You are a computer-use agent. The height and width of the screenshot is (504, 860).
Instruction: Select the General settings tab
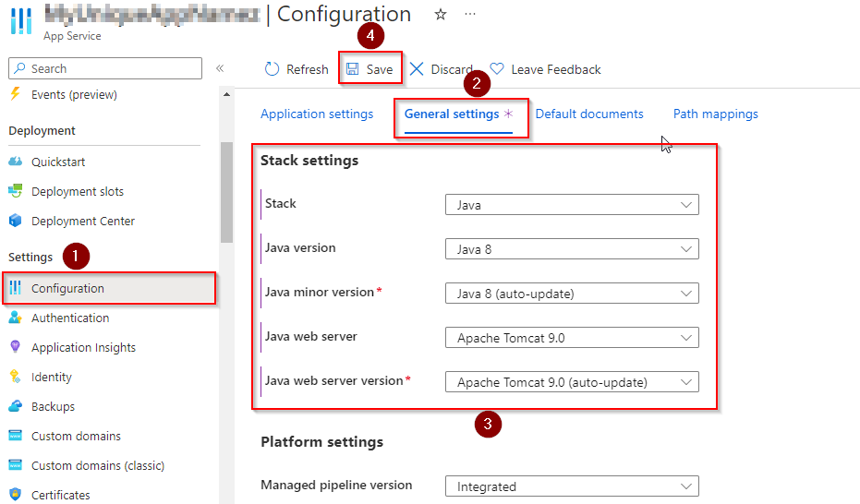coord(452,114)
